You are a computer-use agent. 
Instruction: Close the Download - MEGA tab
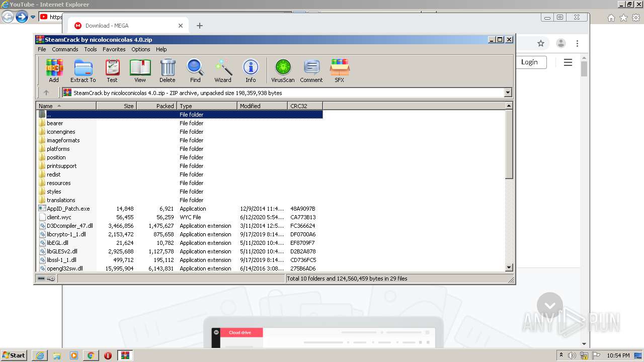click(x=181, y=26)
